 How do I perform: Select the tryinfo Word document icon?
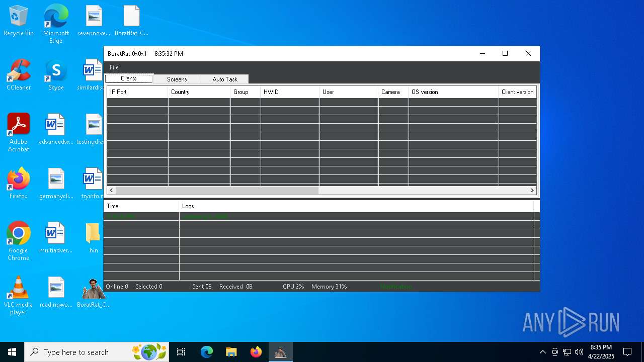92,184
